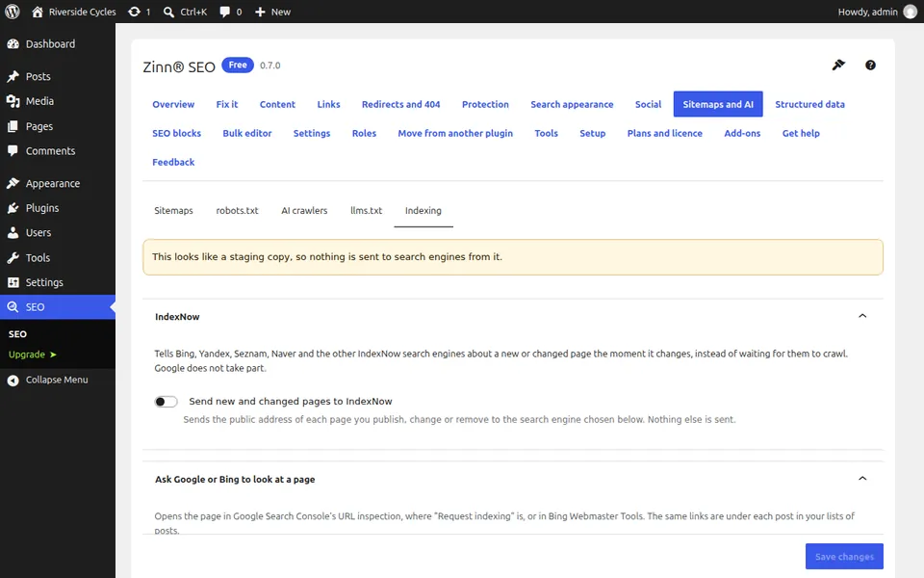Open Bulk editor tab
Image resolution: width=924 pixels, height=578 pixels.
[247, 133]
